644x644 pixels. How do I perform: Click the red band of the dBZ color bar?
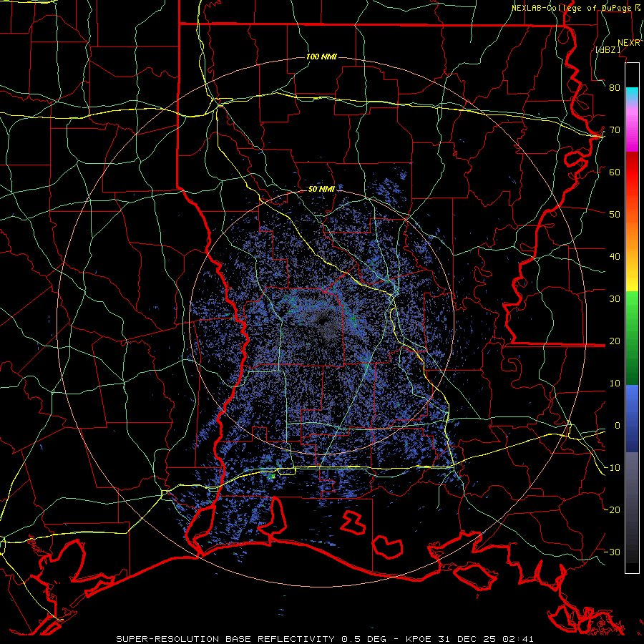pos(632,172)
